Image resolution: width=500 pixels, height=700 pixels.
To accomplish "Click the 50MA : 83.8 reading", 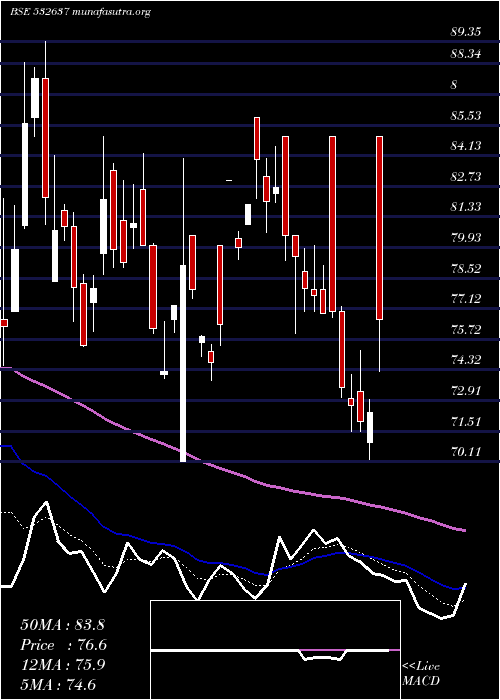I will click(x=62, y=625).
